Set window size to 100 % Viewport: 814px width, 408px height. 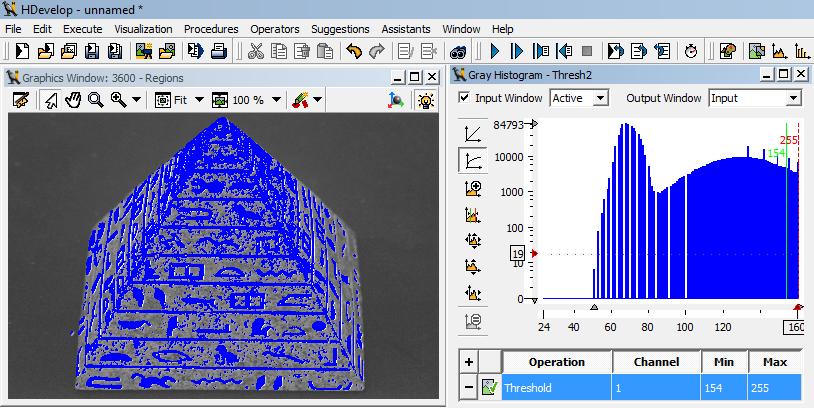pos(239,100)
